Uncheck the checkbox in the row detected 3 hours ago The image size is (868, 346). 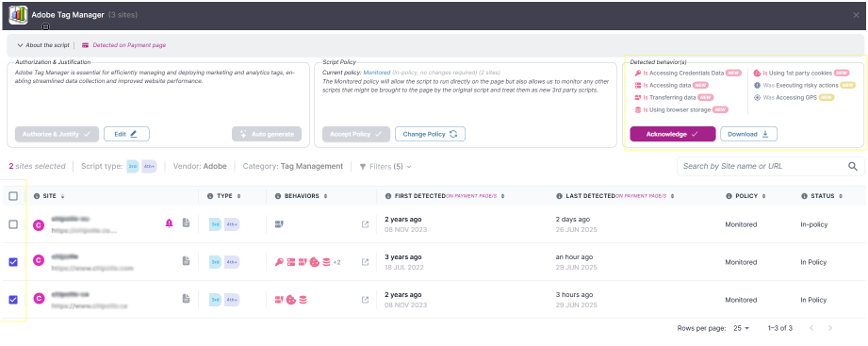(13, 300)
